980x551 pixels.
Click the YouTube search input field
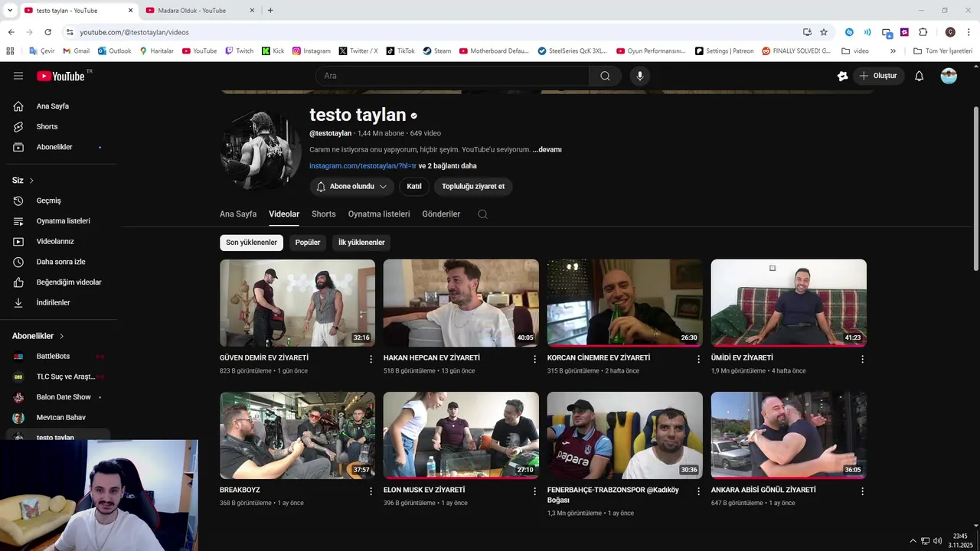452,76
